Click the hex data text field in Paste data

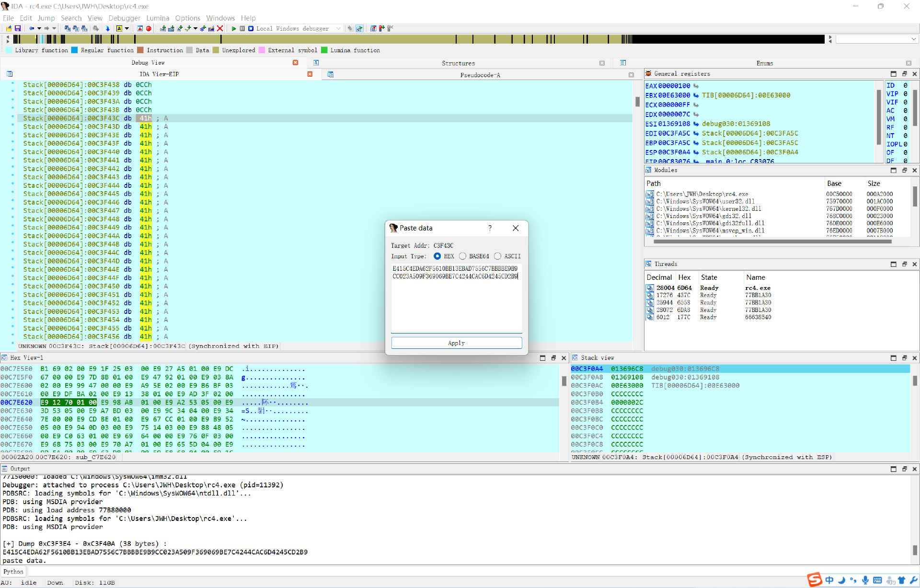tap(456, 298)
